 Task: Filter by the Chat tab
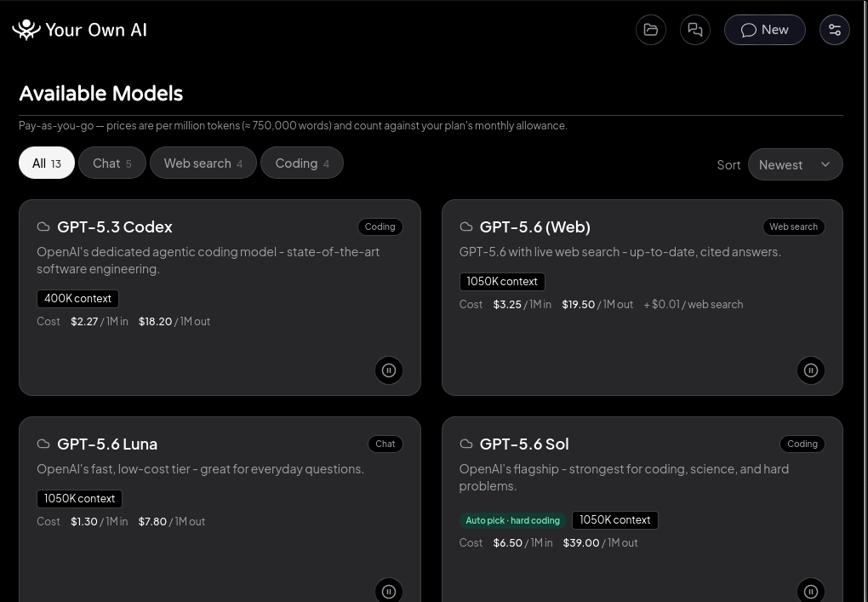[x=111, y=163]
